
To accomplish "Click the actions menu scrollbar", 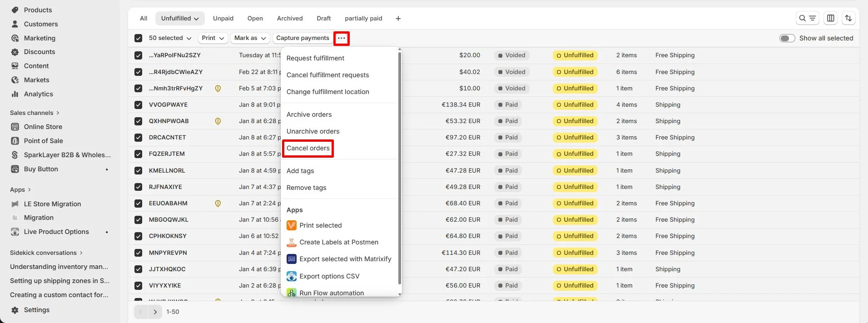I will (x=400, y=168).
